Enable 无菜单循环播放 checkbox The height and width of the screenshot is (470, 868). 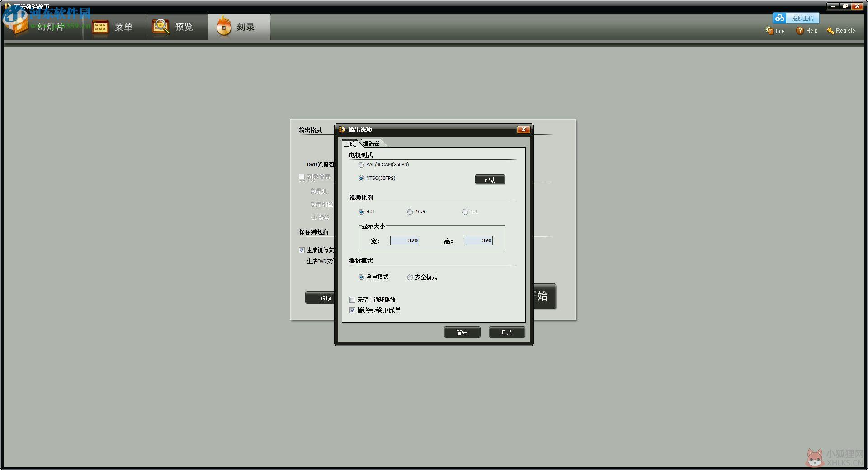(x=353, y=300)
